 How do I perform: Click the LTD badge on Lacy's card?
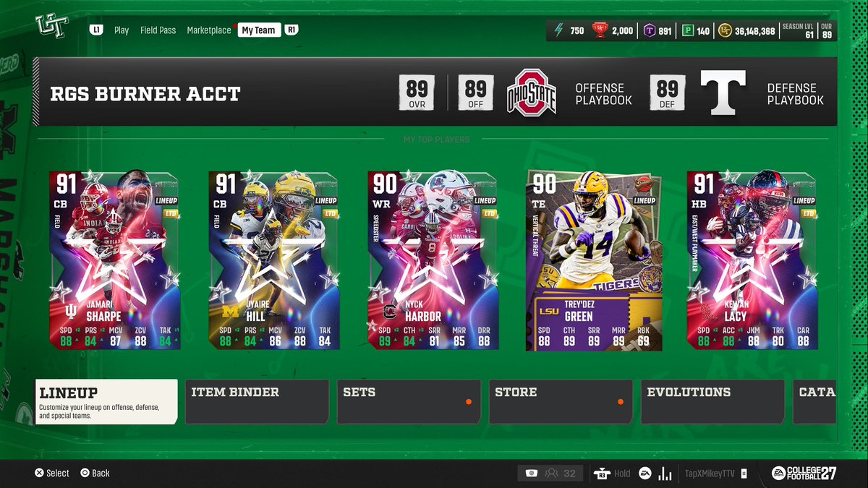click(808, 214)
